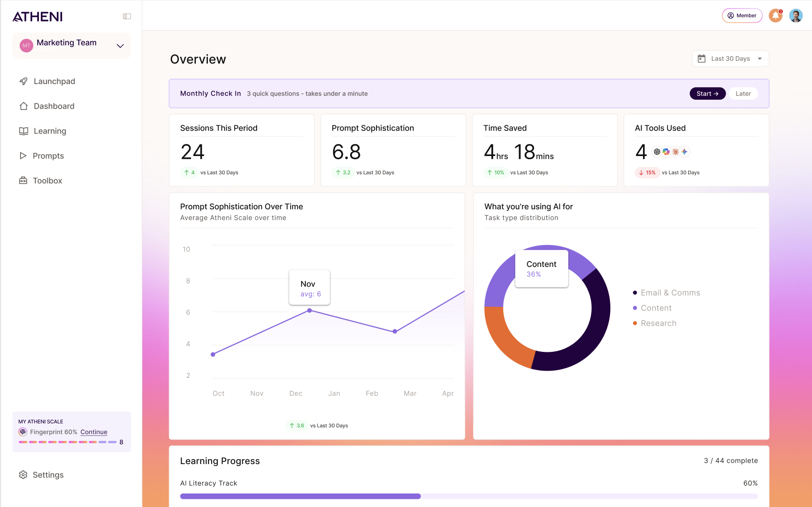Image resolution: width=812 pixels, height=507 pixels.
Task: Click the Toolbox briefcase icon
Action: tap(23, 181)
